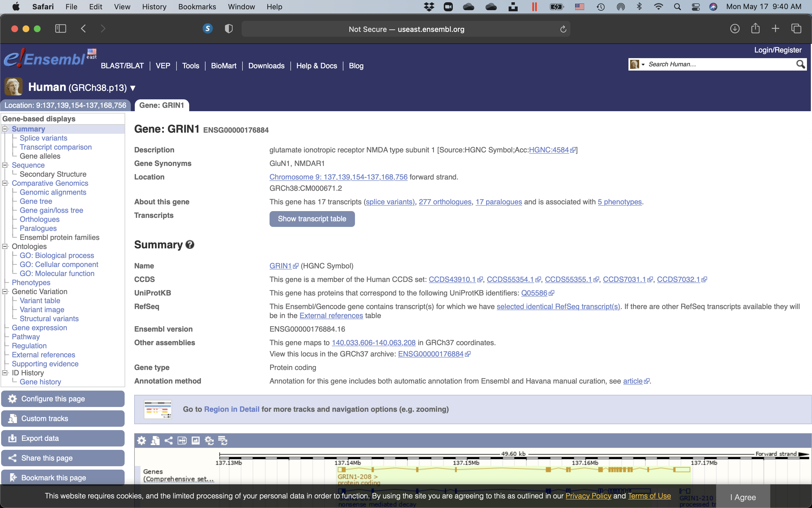Open UniProtKB identifier Q05586
The height and width of the screenshot is (508, 812).
click(537, 293)
